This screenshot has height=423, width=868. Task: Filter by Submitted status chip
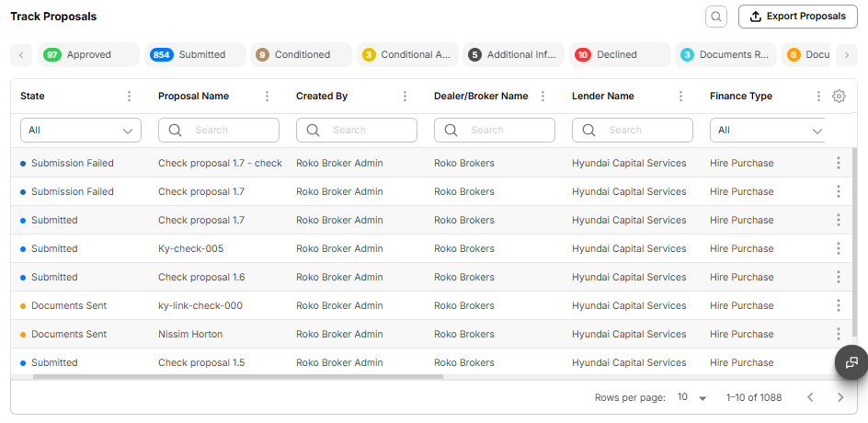pos(195,55)
